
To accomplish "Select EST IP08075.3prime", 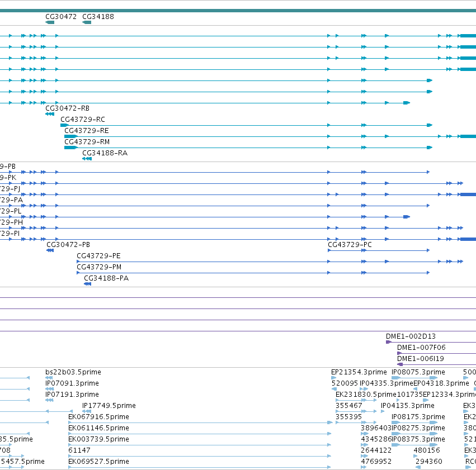I will (418, 372).
